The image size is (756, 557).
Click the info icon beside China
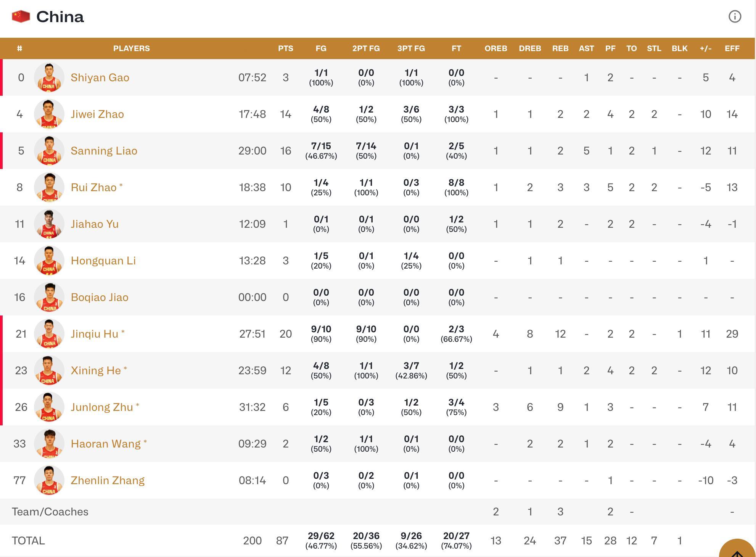[735, 16]
